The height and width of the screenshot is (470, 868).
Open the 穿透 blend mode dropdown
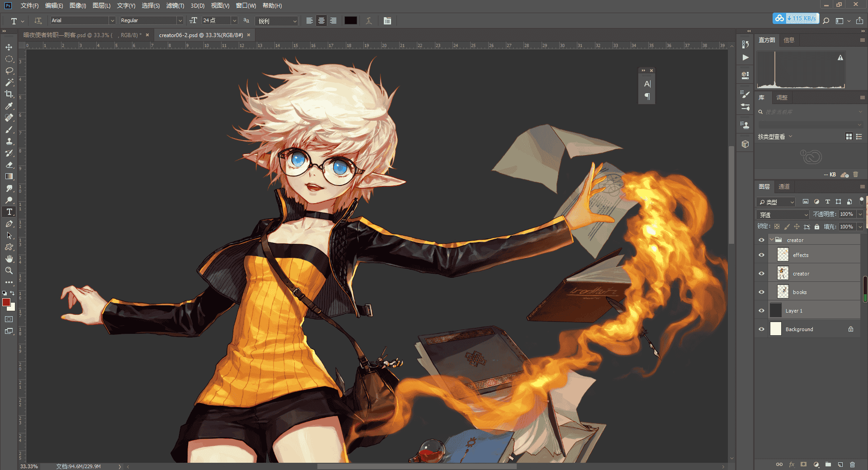tap(783, 214)
